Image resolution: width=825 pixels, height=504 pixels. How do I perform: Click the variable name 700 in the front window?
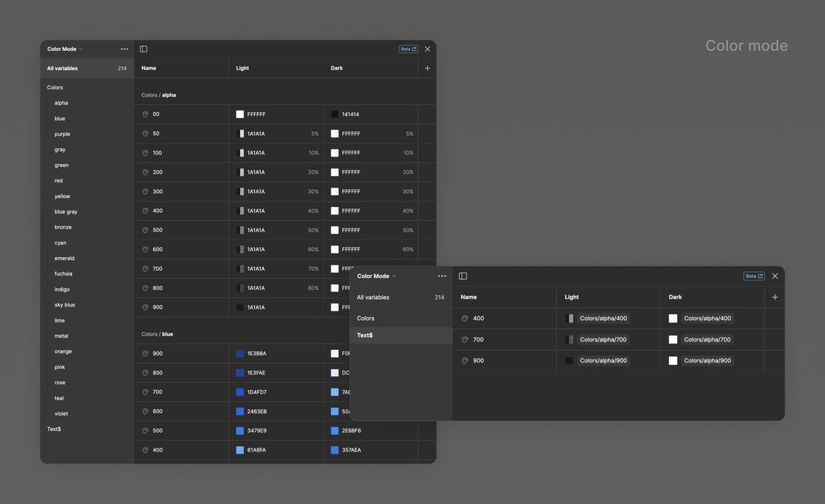click(478, 340)
